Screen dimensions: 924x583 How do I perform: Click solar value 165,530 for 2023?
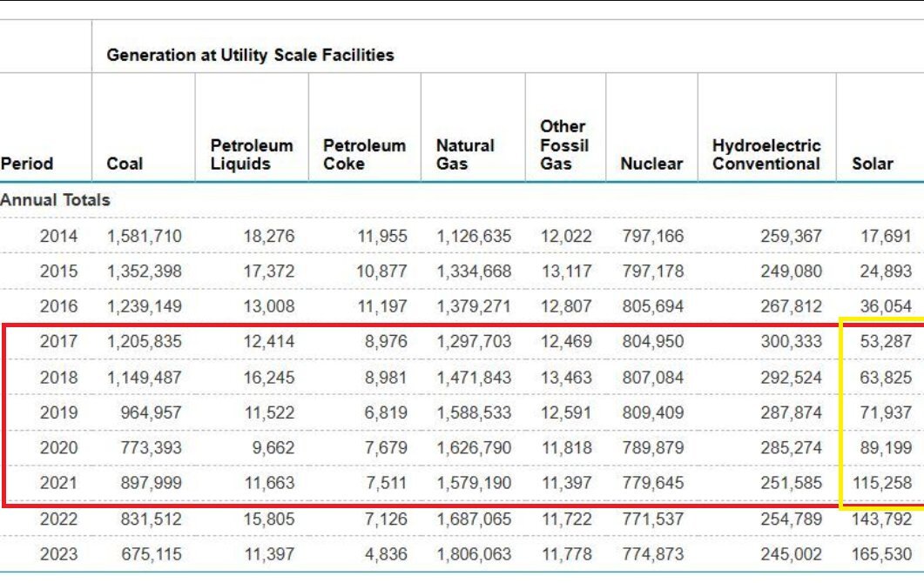(x=882, y=554)
